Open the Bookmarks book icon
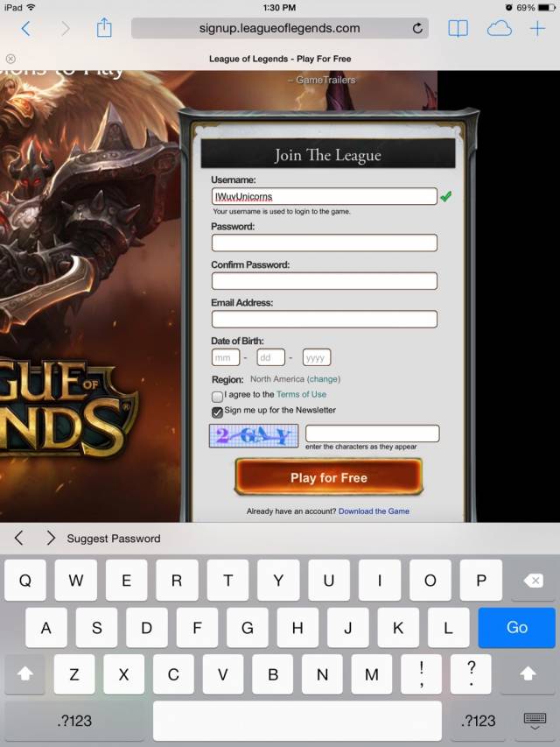The width and height of the screenshot is (560, 747). click(458, 29)
